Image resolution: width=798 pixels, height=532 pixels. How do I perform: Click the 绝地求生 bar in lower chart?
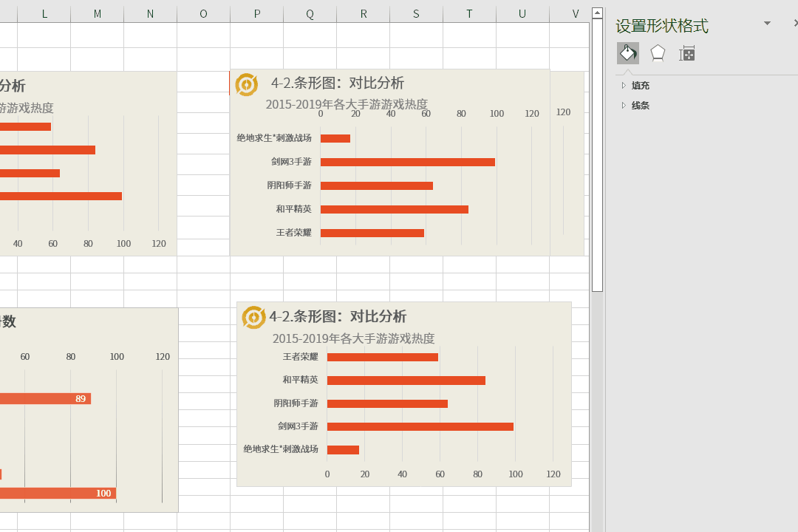tap(343, 450)
